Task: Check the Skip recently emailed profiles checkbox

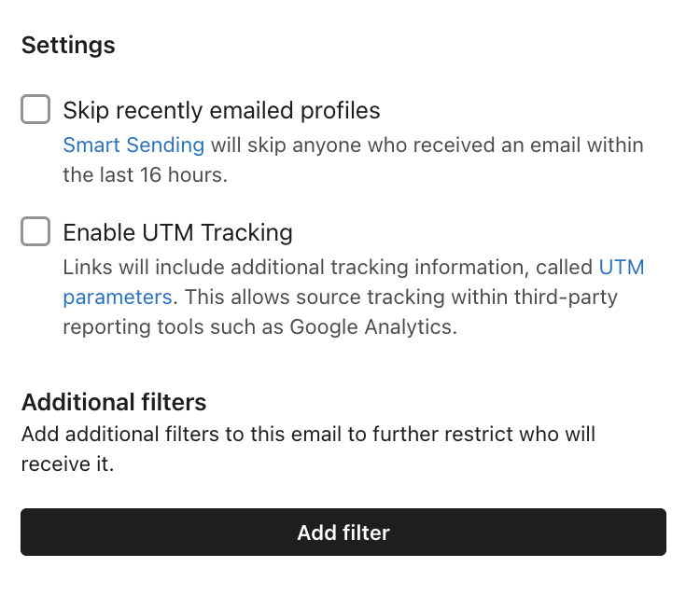Action: pos(35,111)
